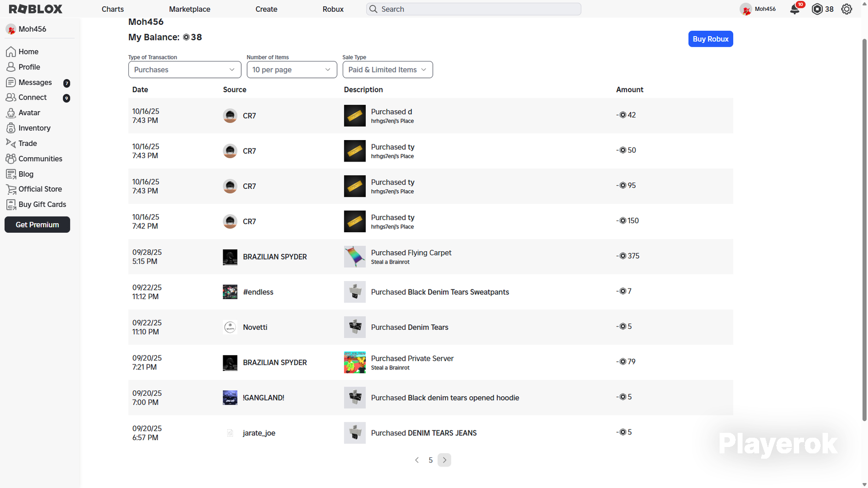The height and width of the screenshot is (488, 868).
Task: Click the Messages unread count badge
Action: point(66,83)
